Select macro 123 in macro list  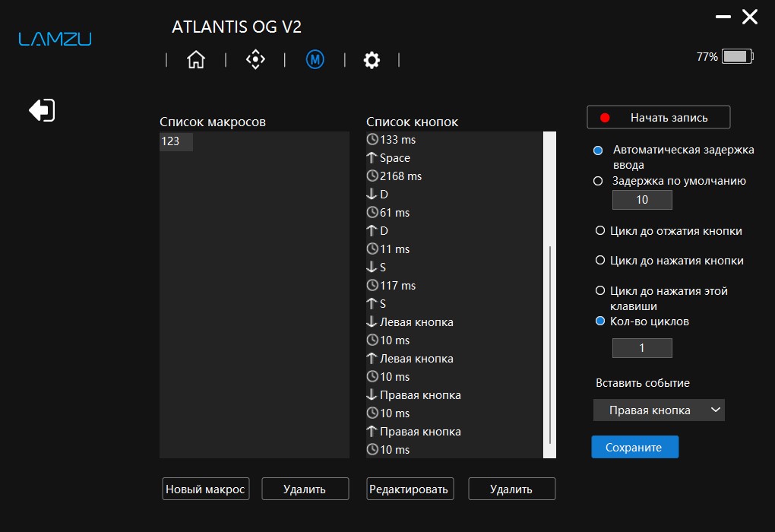(x=176, y=141)
